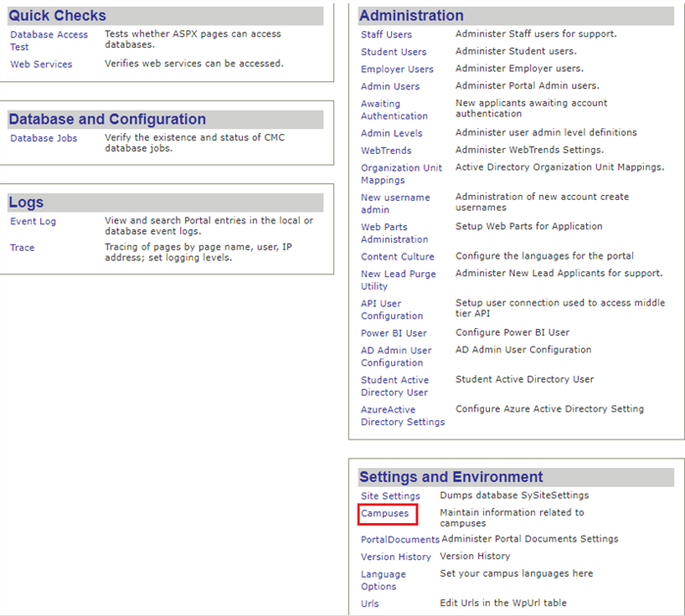Select the Student Users link
The width and height of the screenshot is (685, 616).
pyautogui.click(x=393, y=53)
